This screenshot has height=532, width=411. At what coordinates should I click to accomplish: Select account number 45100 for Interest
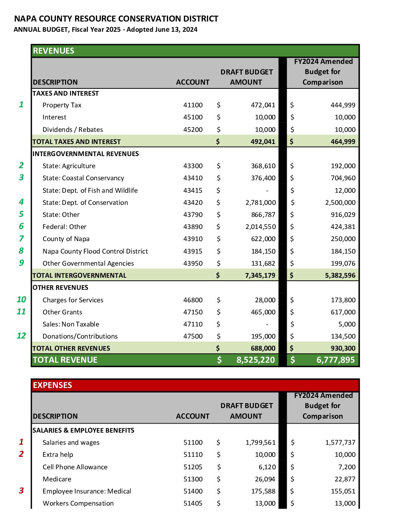[193, 117]
